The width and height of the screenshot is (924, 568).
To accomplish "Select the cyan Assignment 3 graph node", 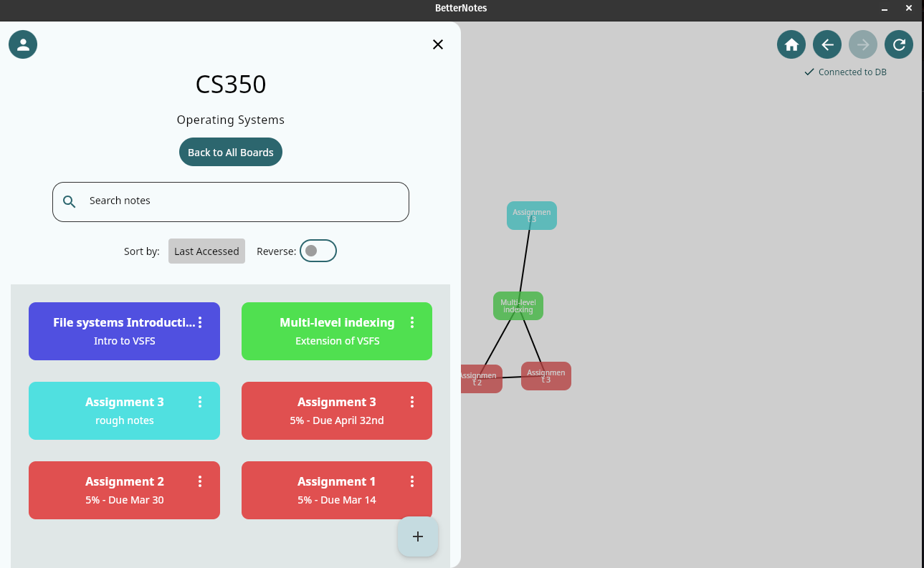I will [532, 216].
